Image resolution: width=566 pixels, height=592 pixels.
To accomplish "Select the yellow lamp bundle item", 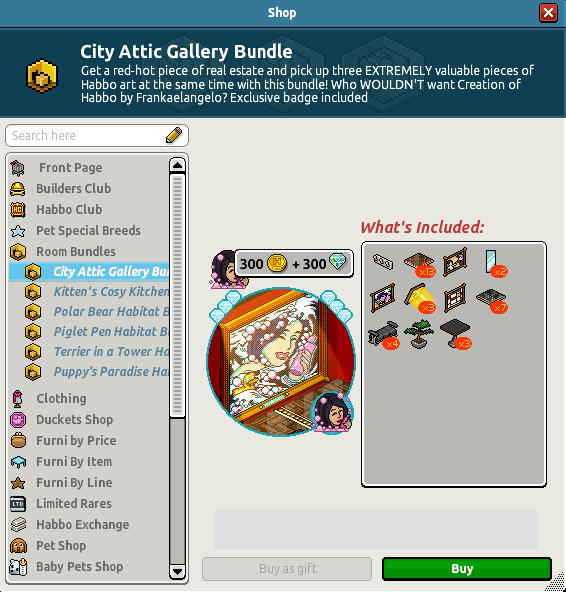I will coord(420,299).
